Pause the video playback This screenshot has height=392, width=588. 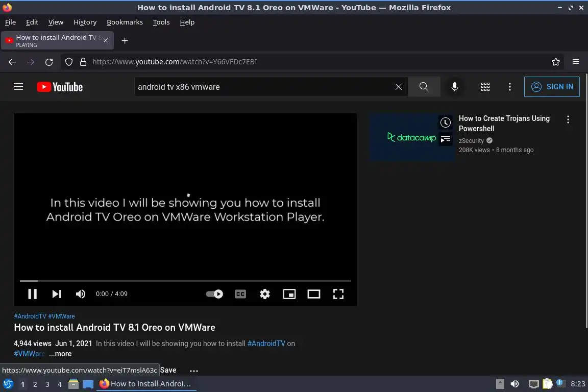(x=32, y=293)
